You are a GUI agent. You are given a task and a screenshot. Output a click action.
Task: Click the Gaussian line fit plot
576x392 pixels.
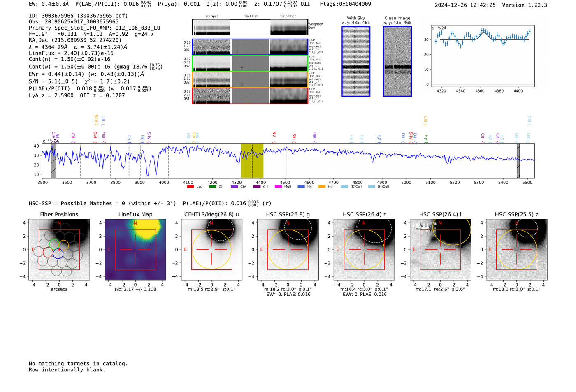pos(483,56)
